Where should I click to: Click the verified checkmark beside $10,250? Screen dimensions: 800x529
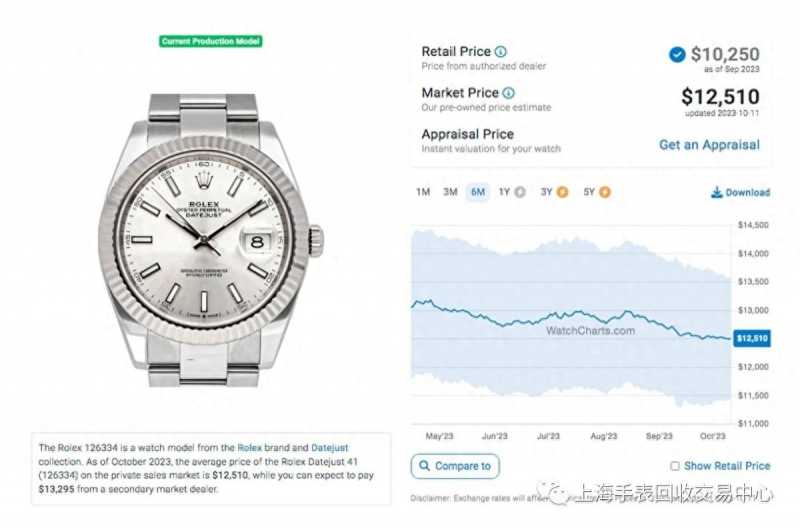[x=677, y=54]
